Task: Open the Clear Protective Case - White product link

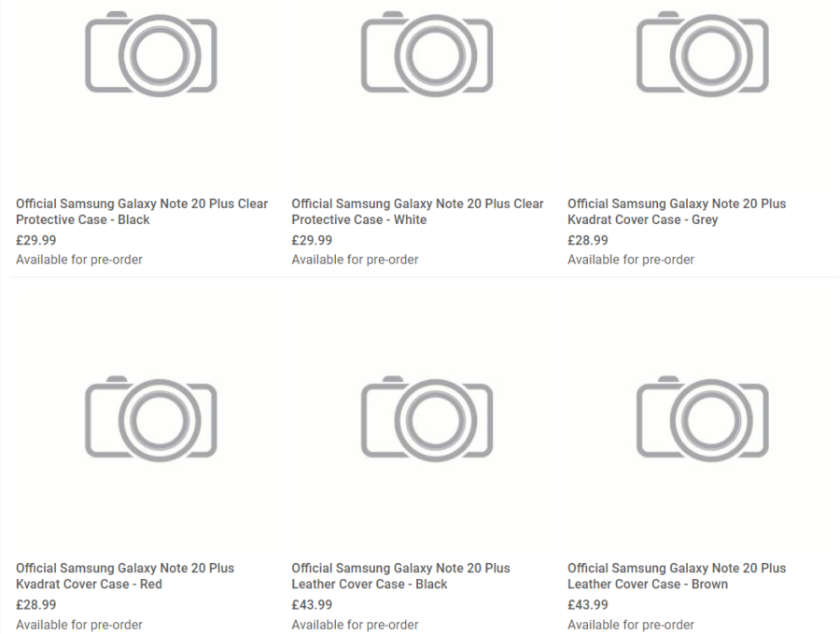Action: click(x=418, y=212)
